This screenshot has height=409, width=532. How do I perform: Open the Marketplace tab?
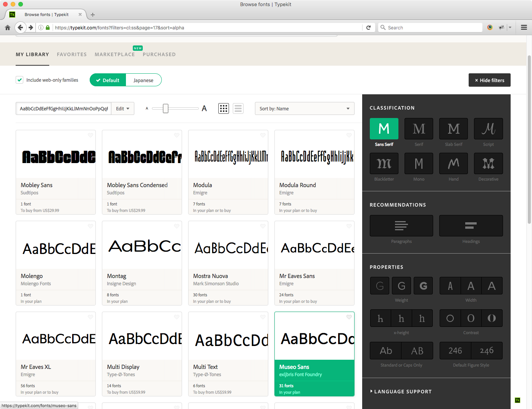[x=115, y=54]
